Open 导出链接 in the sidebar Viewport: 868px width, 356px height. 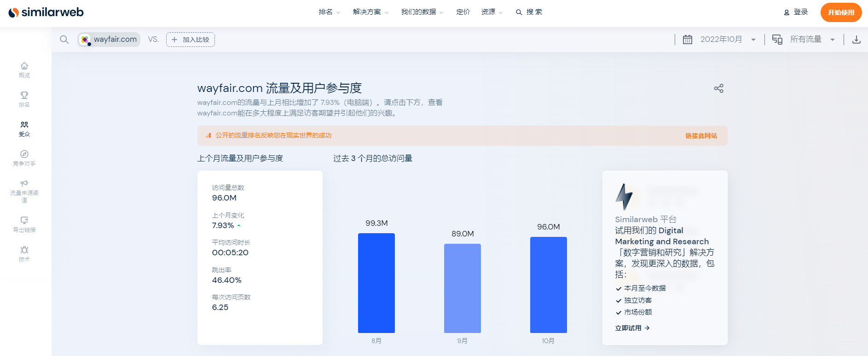point(24,224)
